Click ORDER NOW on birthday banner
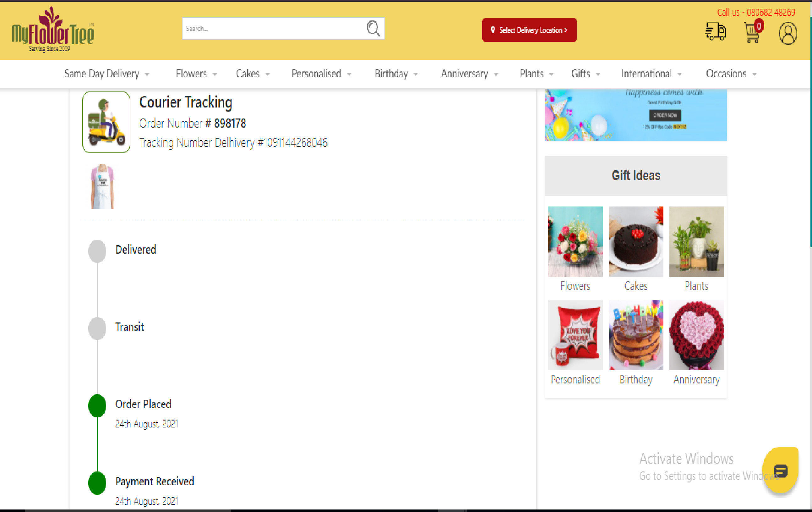This screenshot has height=512, width=812. (665, 115)
